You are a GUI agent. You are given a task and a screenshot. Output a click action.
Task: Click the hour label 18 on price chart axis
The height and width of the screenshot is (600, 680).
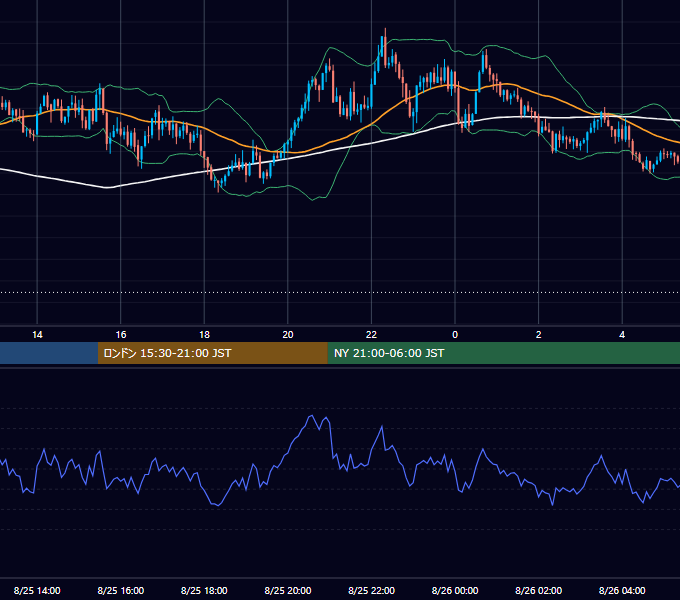point(204,335)
